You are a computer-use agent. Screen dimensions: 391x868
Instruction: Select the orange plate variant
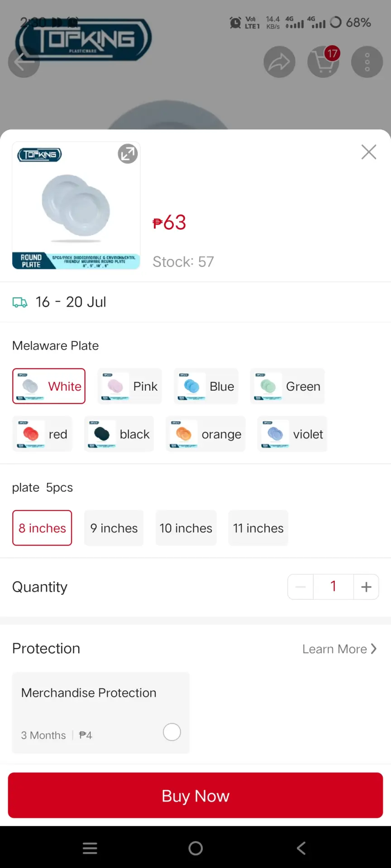point(205,434)
